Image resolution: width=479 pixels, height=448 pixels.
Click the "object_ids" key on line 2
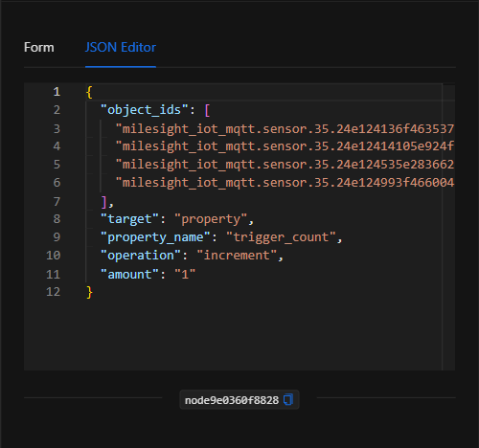coord(145,110)
